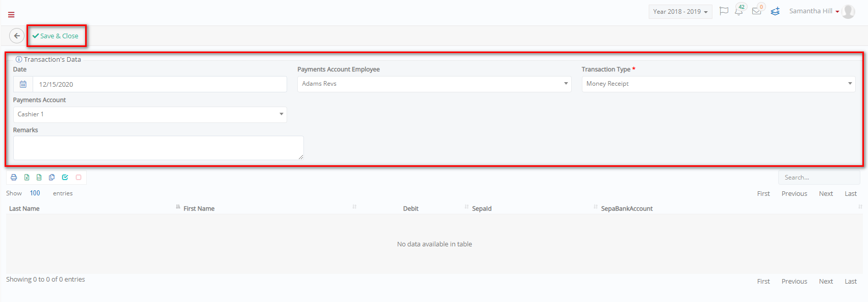Export table to Excel file
This screenshot has height=302, width=868.
pyautogui.click(x=27, y=178)
